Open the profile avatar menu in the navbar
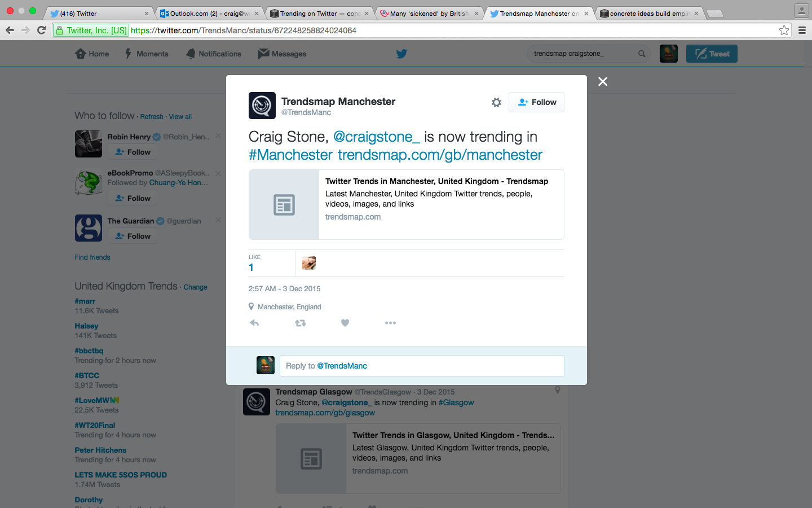Image resolution: width=812 pixels, height=508 pixels. click(x=669, y=54)
